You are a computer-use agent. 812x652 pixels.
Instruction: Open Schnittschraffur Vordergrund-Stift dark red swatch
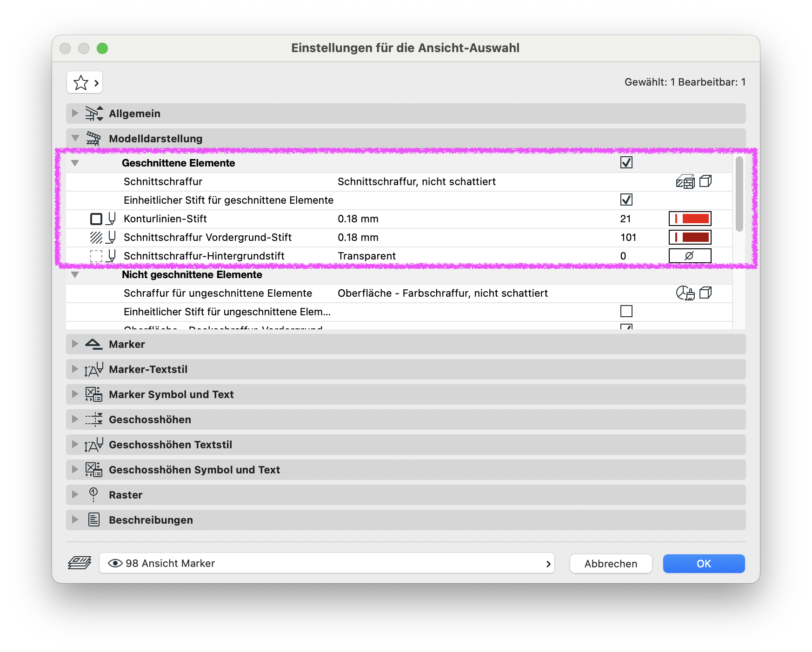(690, 237)
